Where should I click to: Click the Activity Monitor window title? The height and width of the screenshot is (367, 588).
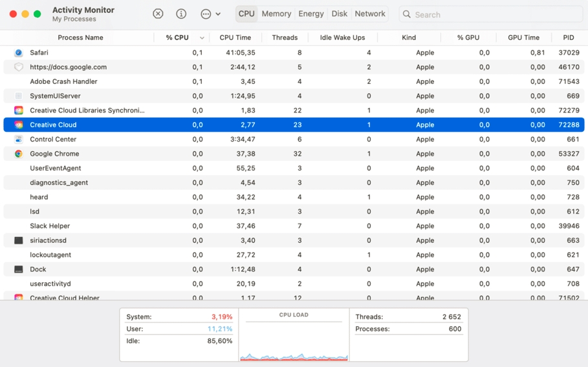83,10
